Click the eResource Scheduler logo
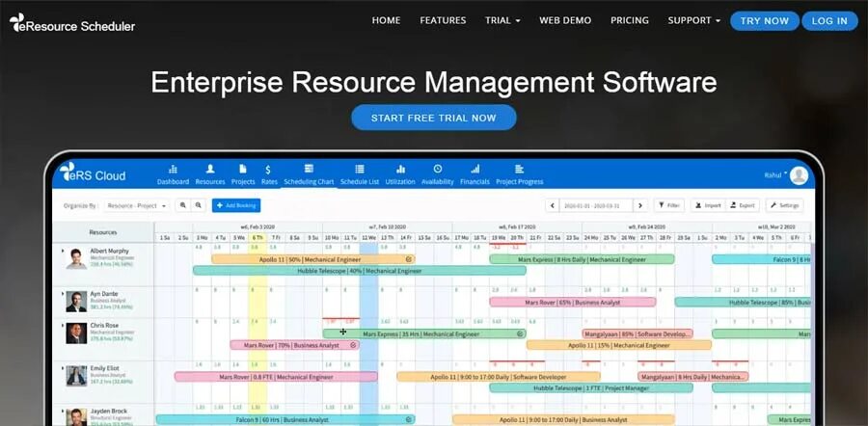 (72, 23)
